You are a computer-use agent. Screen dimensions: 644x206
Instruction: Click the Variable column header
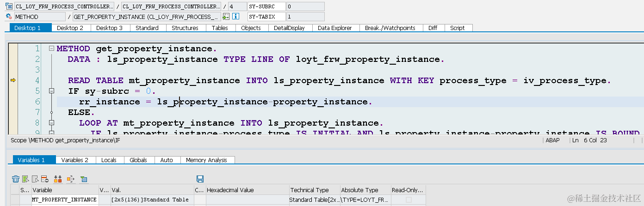tap(64, 190)
